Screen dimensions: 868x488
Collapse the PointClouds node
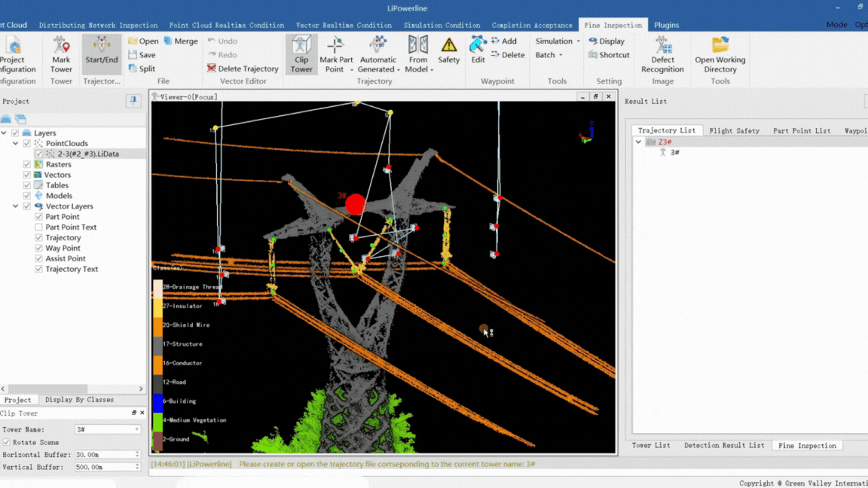[x=16, y=143]
